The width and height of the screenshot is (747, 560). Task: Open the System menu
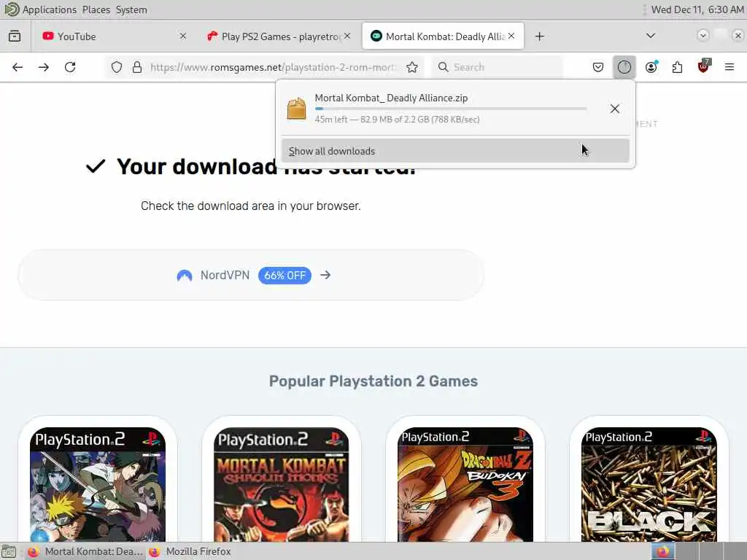(131, 9)
